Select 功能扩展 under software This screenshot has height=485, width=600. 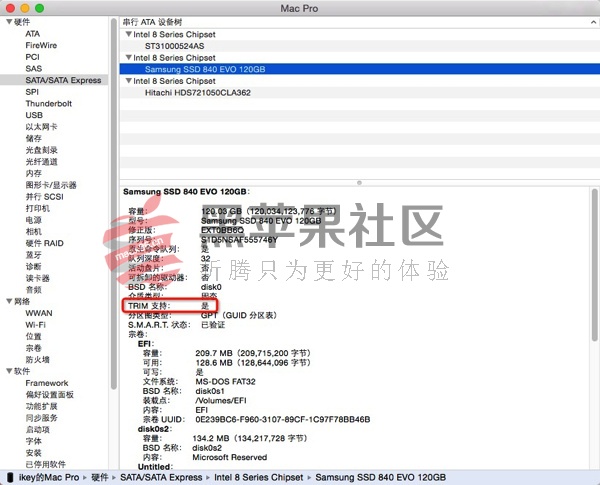tap(41, 406)
